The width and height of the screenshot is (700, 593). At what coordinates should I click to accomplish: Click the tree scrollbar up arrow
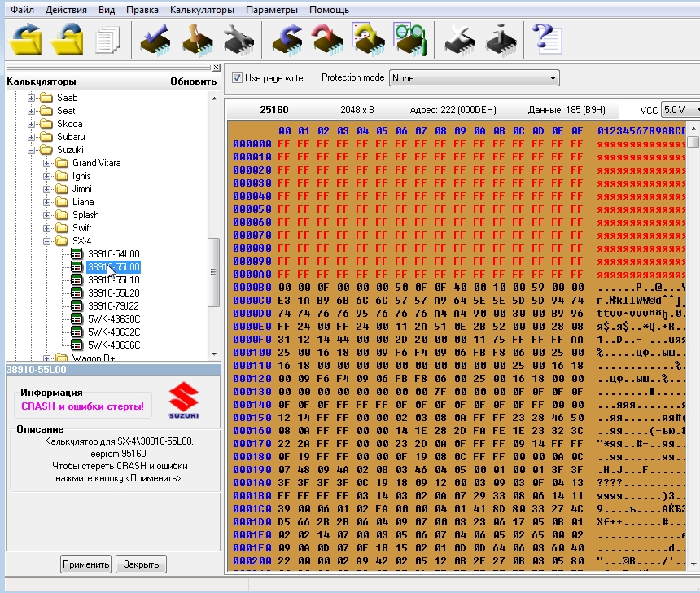click(214, 99)
